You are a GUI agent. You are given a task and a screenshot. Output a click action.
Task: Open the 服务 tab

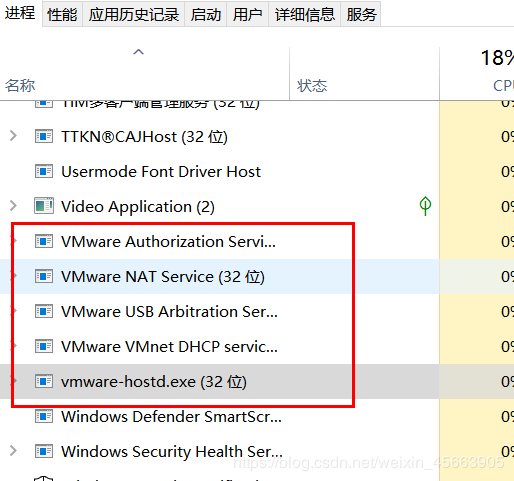pyautogui.click(x=361, y=14)
